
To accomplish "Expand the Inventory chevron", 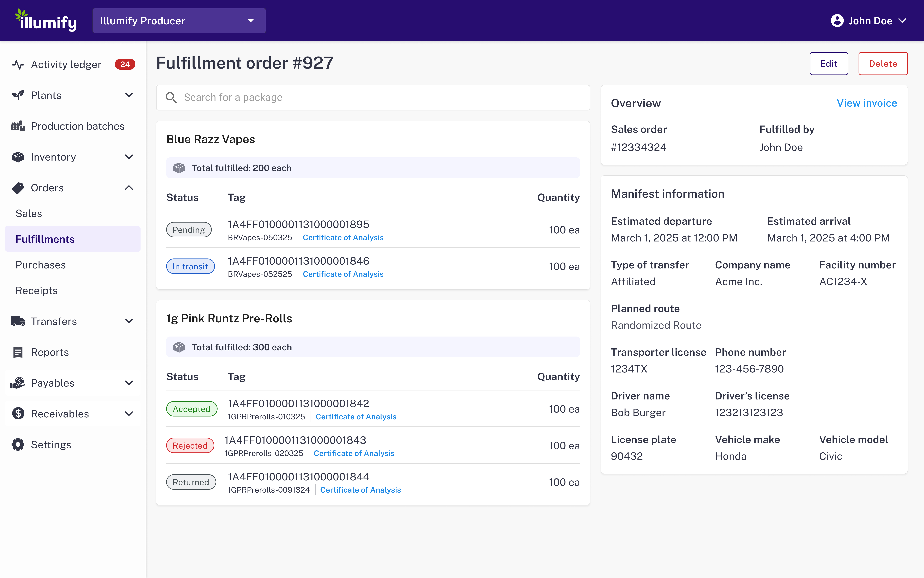I will point(129,157).
